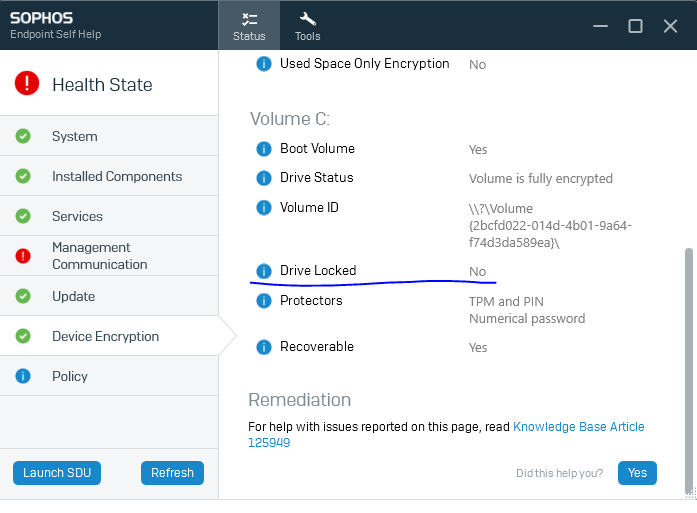Click green check icon beside Installed Components
The height and width of the screenshot is (513, 697).
coord(23,176)
